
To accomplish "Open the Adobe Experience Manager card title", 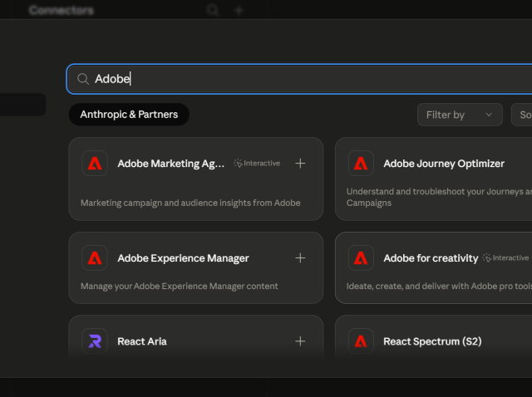I will click(x=183, y=258).
